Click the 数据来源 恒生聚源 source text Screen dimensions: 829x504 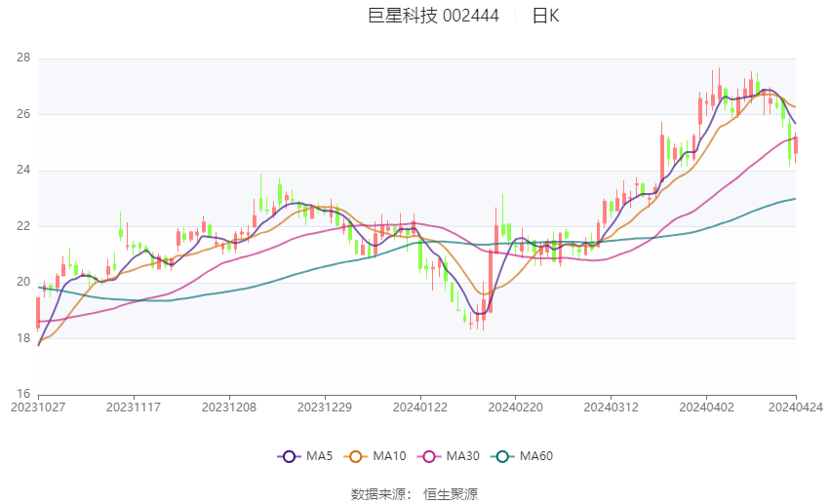(414, 494)
